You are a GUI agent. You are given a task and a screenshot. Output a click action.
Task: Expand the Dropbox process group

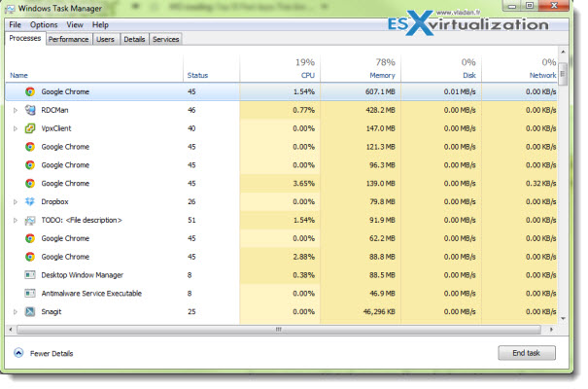click(x=16, y=202)
